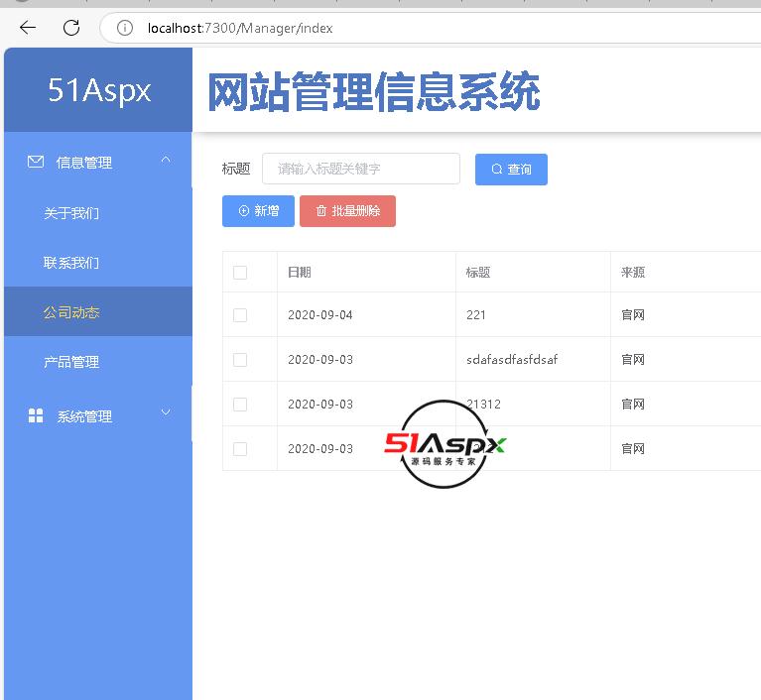This screenshot has height=700, width=761.
Task: Open 联系我们 menu item
Action: click(x=71, y=263)
